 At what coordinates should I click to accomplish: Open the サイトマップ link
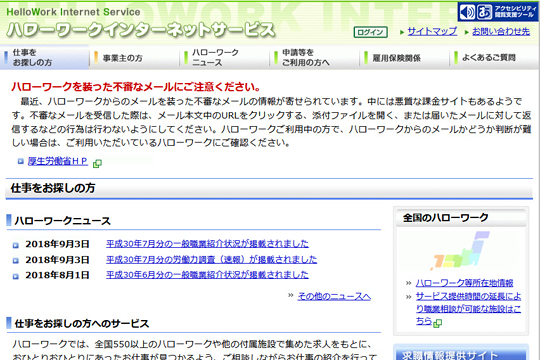432,31
